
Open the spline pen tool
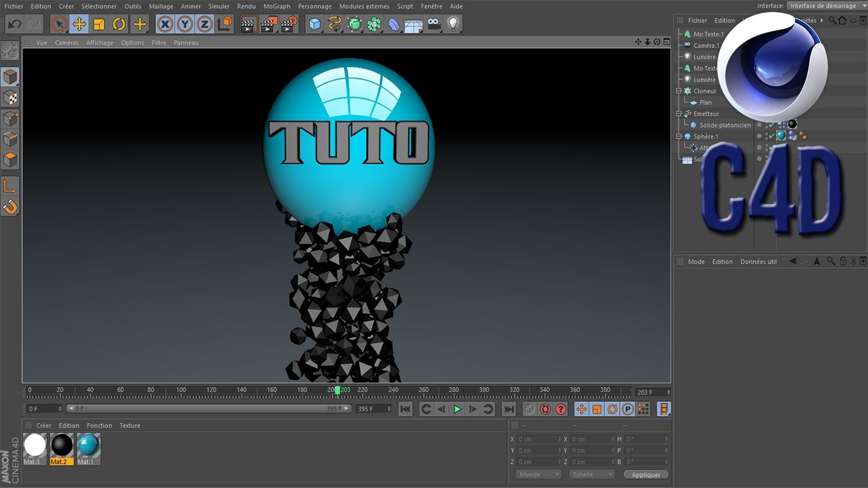pos(334,24)
